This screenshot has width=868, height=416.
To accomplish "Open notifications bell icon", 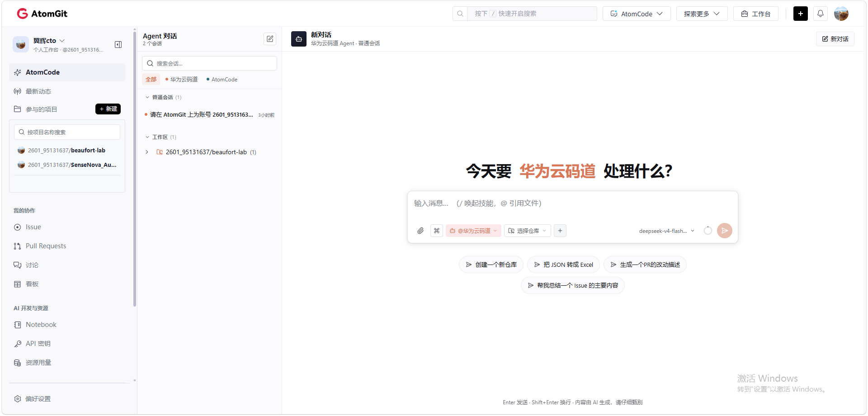I will point(821,14).
